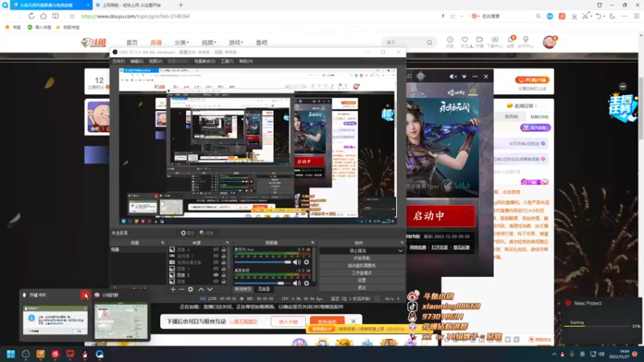Show hidden tray icons chevron
The height and width of the screenshot is (362, 644).
point(554,354)
